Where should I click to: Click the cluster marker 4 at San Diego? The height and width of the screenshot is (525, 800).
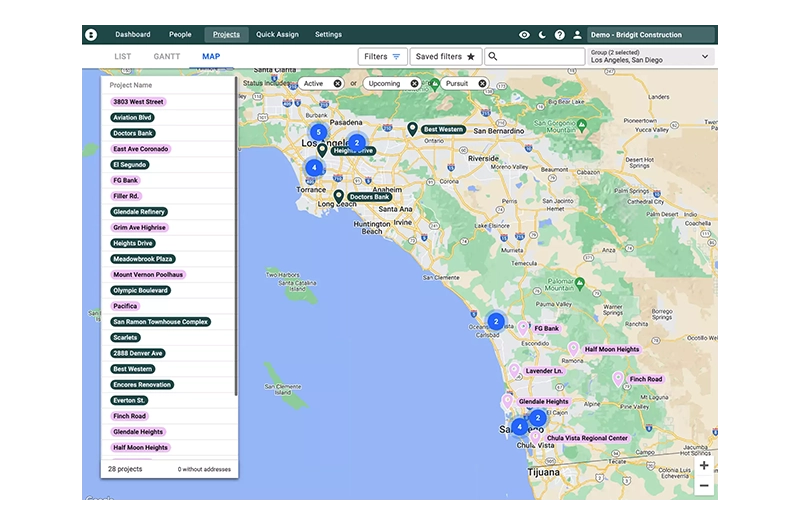519,427
